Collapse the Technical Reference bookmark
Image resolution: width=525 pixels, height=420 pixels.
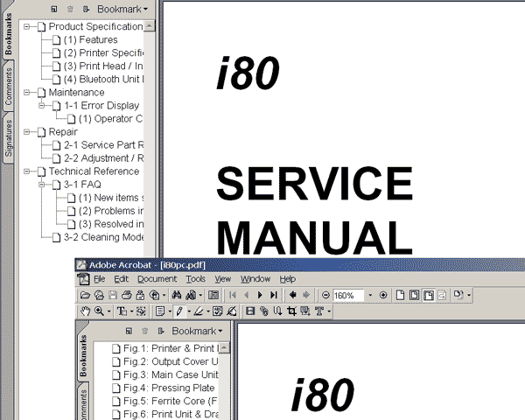pos(26,171)
